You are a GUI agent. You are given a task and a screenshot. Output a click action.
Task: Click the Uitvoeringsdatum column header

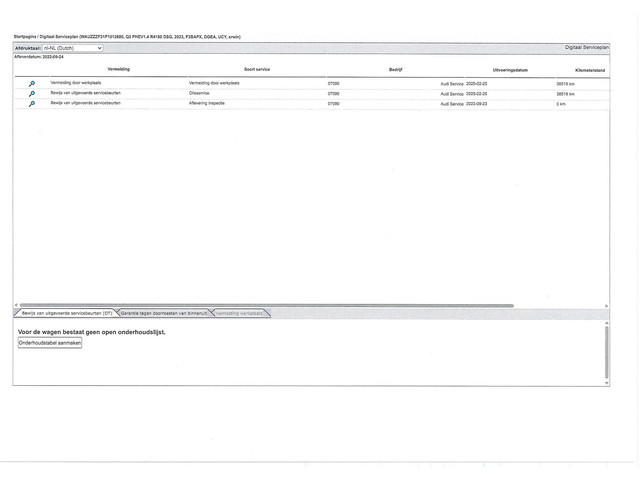coord(510,70)
